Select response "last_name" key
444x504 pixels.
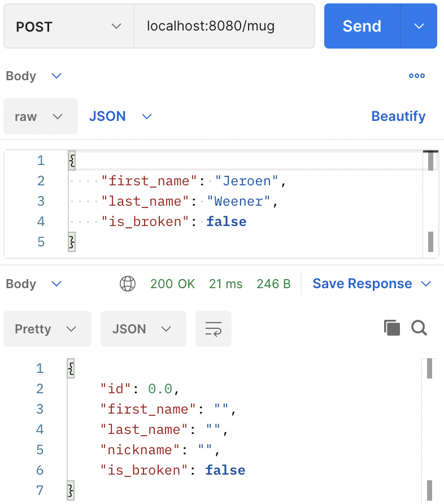144,430
